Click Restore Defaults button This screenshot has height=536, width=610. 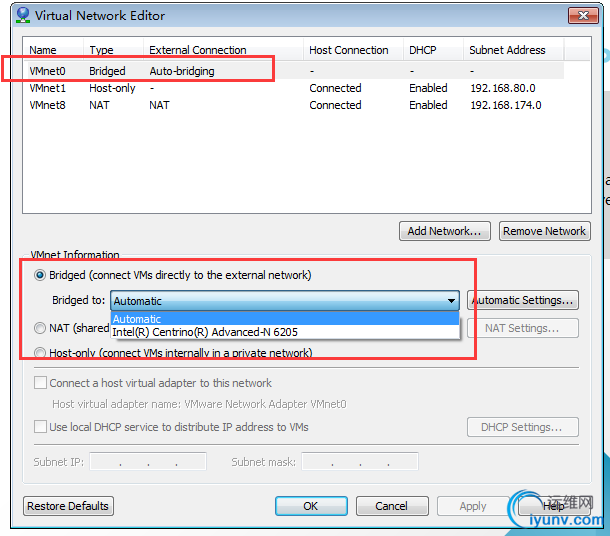(x=68, y=506)
